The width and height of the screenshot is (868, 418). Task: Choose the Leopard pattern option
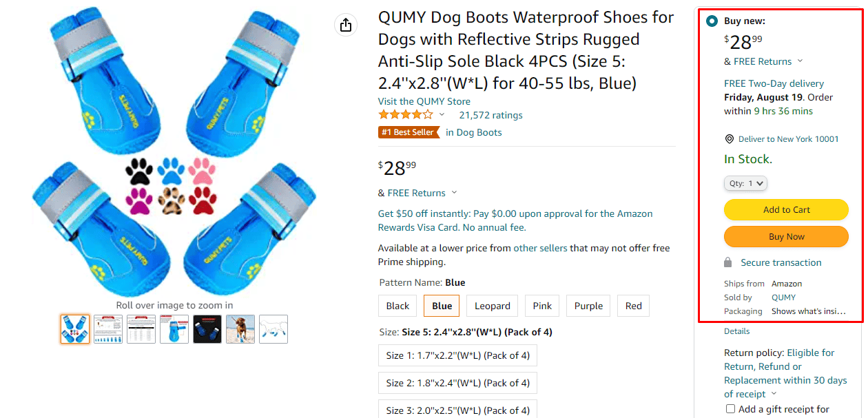493,306
